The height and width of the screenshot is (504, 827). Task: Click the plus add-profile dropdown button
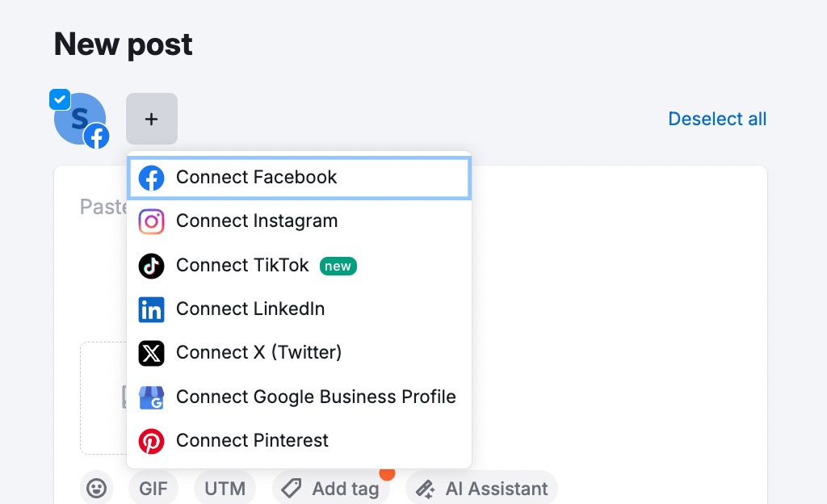(x=152, y=119)
